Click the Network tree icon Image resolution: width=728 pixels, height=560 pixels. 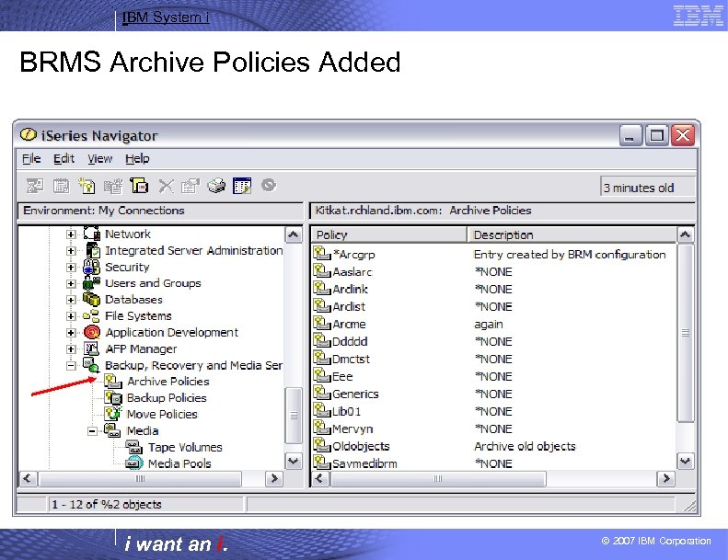91,233
